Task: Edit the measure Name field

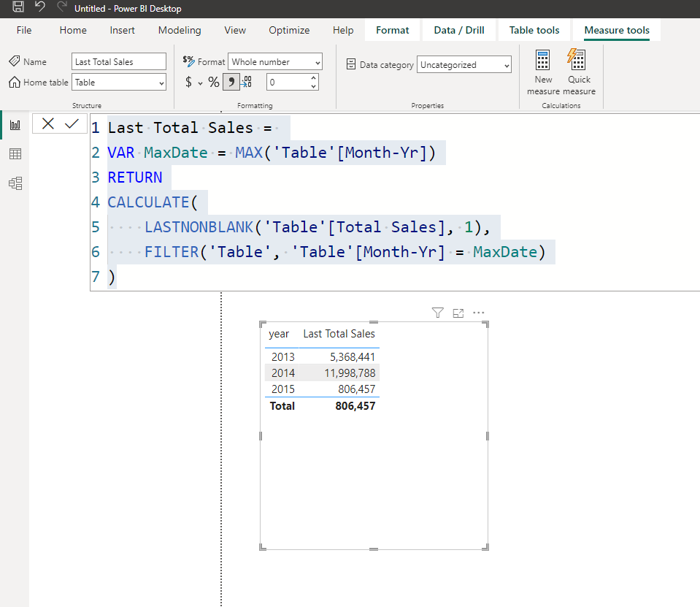Action: [119, 61]
